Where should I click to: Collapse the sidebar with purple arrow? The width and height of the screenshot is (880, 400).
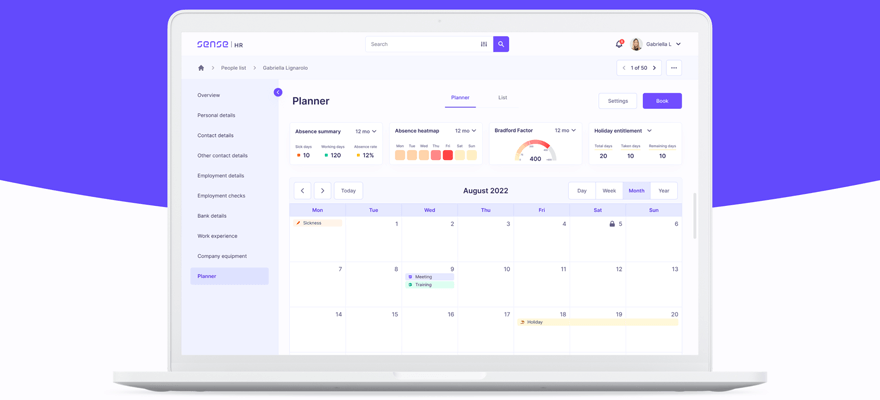click(278, 92)
